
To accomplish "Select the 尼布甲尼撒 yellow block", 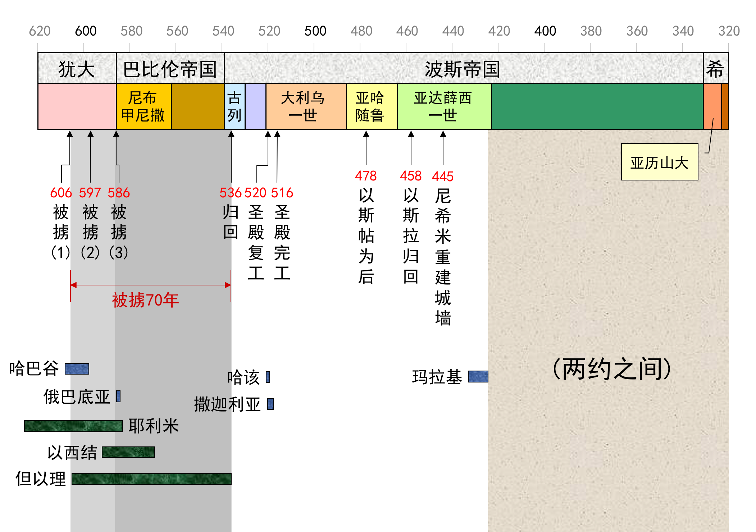I will [x=143, y=106].
